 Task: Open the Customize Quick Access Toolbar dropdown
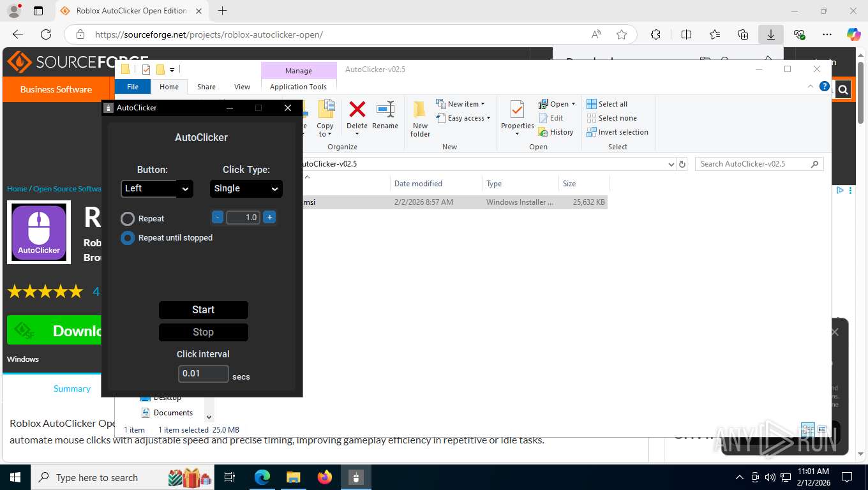[172, 70]
